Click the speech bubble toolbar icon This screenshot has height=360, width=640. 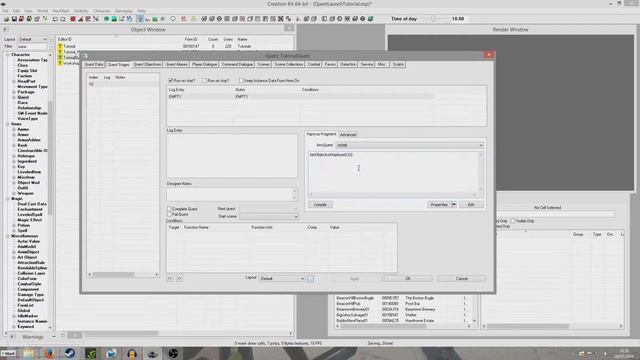point(173,19)
